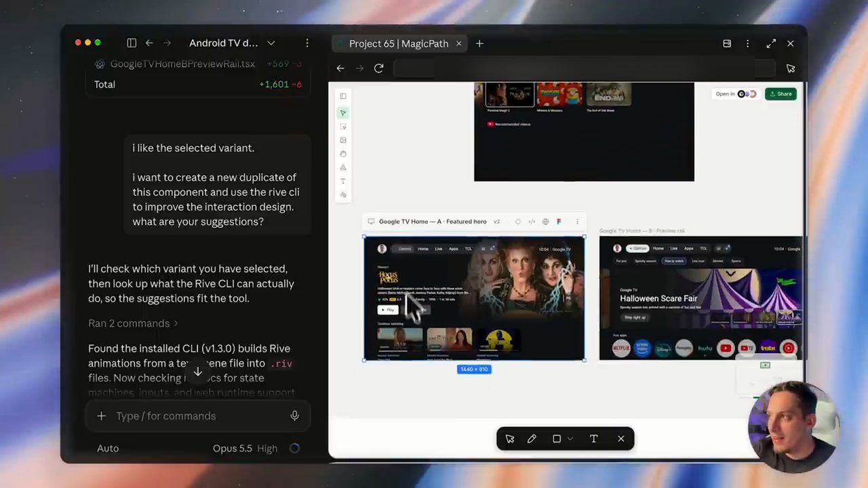This screenshot has width=868, height=488.
Task: Toggle the layers panel at top of canvas toolbar
Action: 343,96
